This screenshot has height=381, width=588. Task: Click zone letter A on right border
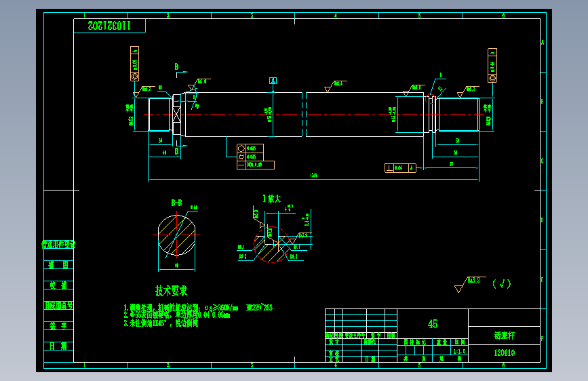pyautogui.click(x=543, y=43)
